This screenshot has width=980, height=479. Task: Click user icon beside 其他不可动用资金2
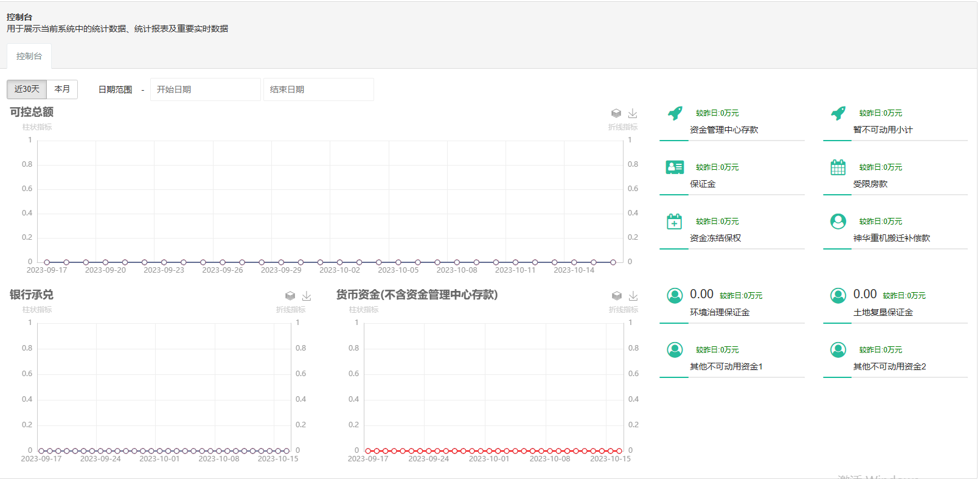(x=838, y=350)
